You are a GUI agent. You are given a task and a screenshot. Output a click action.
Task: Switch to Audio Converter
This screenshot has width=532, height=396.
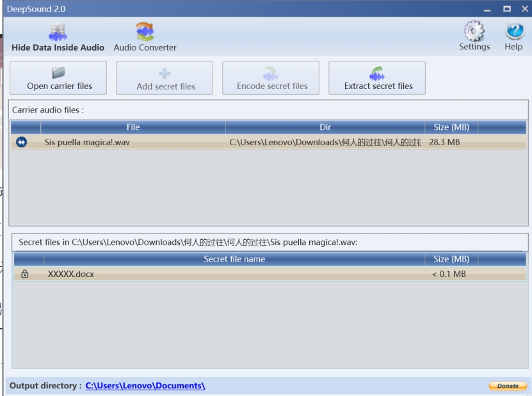145,37
